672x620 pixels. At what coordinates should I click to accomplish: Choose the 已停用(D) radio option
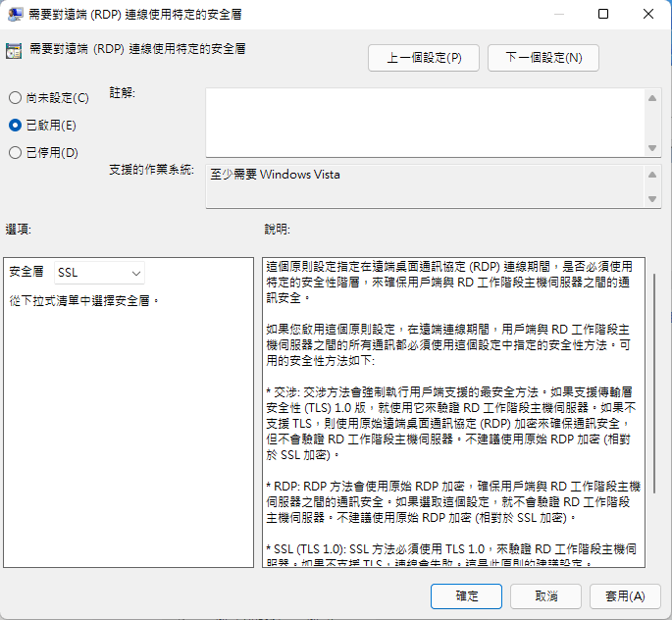coord(15,153)
